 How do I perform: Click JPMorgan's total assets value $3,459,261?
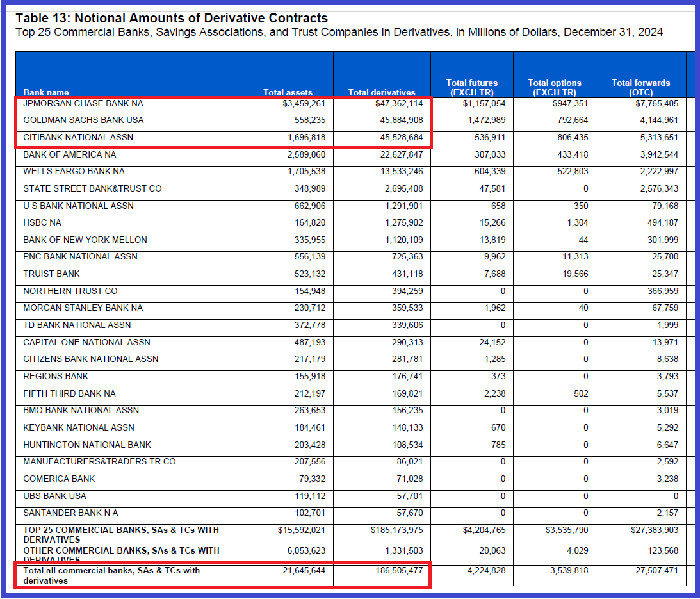304,104
